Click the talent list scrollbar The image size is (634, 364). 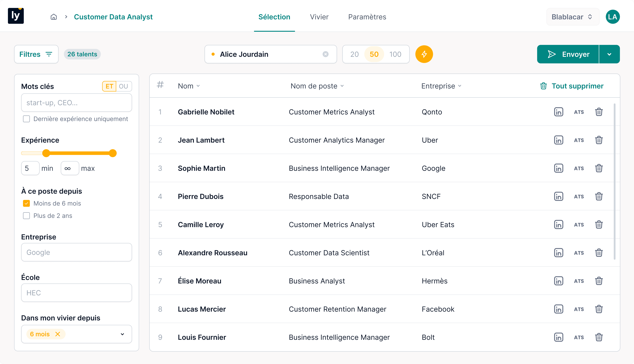(x=615, y=181)
